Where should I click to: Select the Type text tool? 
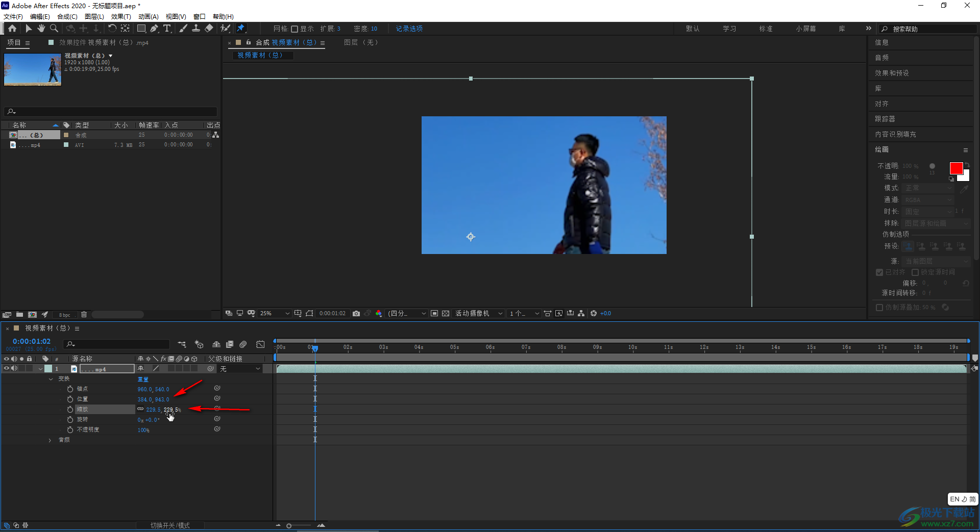click(167, 29)
